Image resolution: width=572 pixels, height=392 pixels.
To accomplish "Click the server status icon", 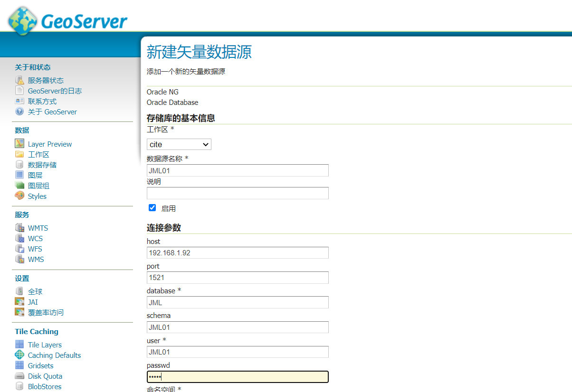I will (19, 80).
